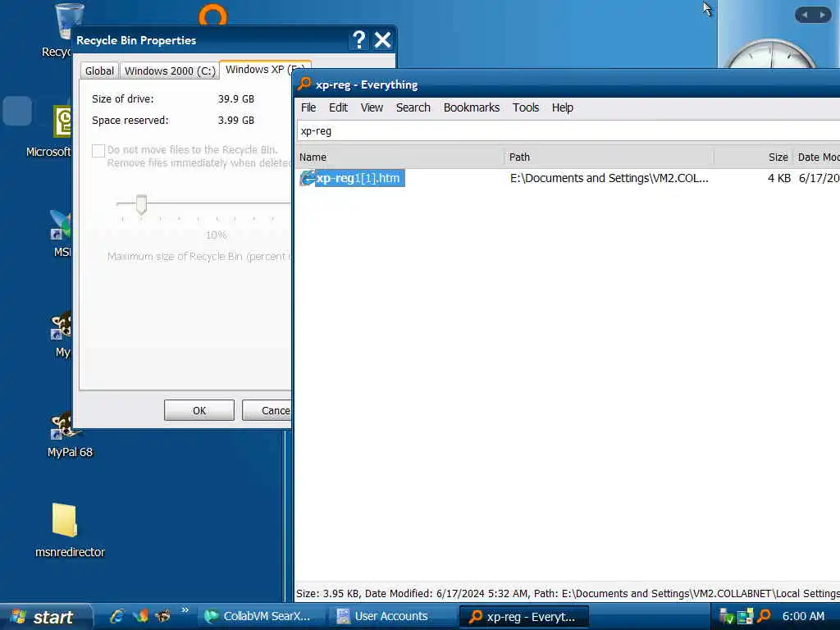Click the Everything status bar size text
Screen dimensions: 840x630
click(327, 594)
